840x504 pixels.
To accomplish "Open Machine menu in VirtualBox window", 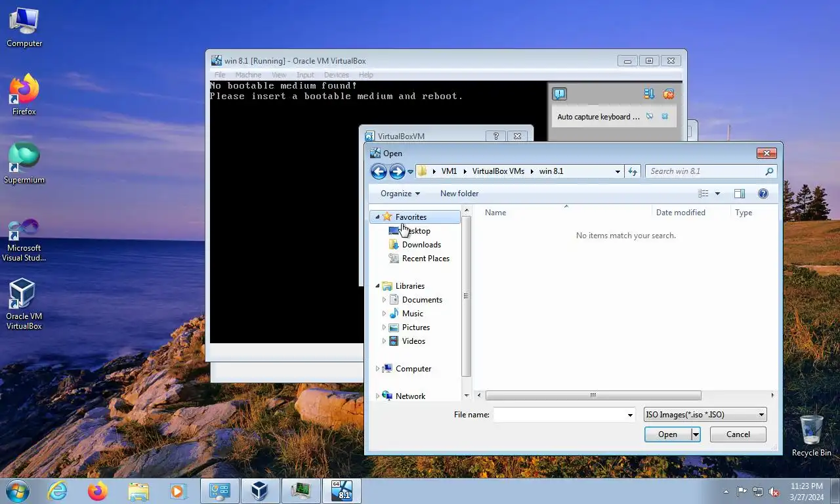I will [248, 75].
